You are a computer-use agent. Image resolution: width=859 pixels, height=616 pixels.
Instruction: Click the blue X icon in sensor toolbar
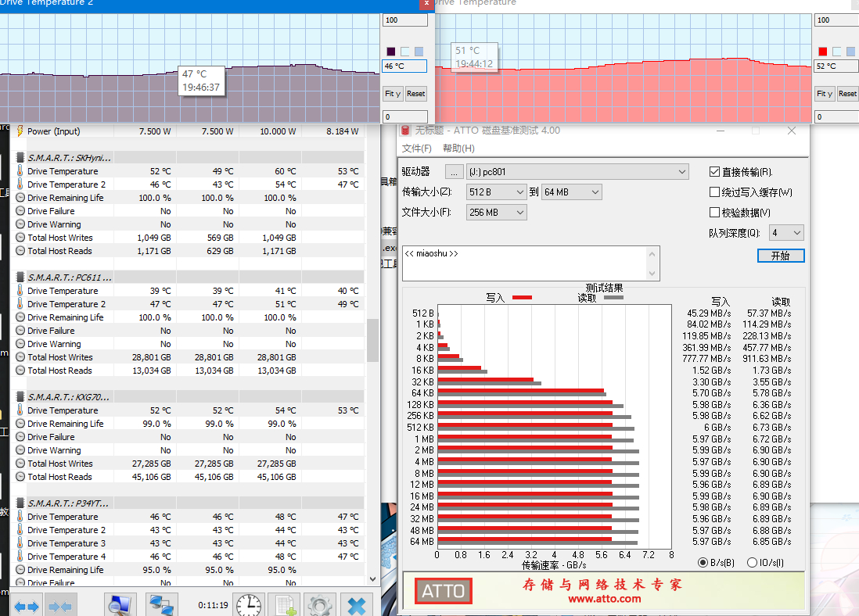point(357,605)
